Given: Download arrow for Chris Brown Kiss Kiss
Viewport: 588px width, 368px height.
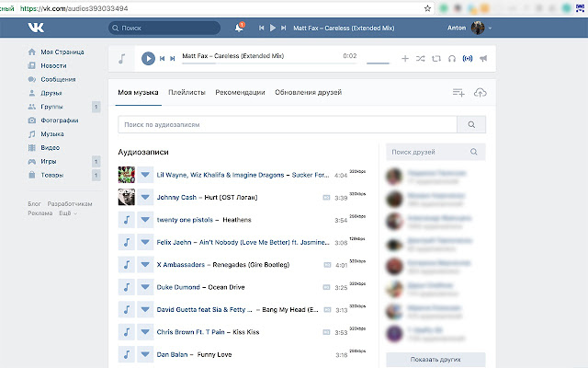Looking at the screenshot, I should click(145, 332).
